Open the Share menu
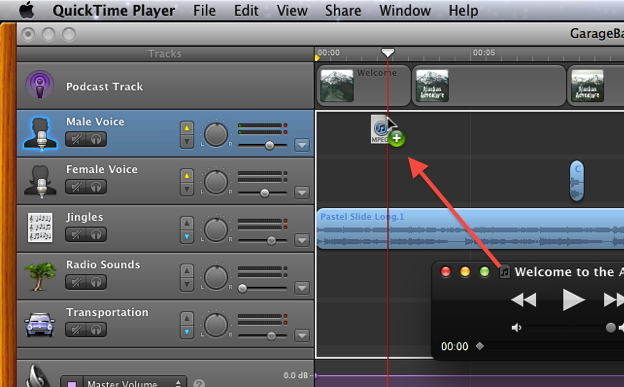 pyautogui.click(x=343, y=10)
